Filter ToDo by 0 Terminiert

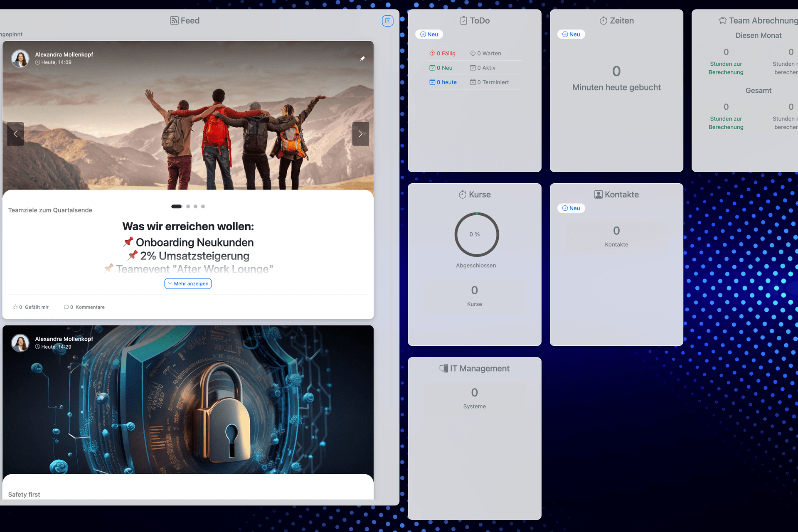pyautogui.click(x=490, y=82)
